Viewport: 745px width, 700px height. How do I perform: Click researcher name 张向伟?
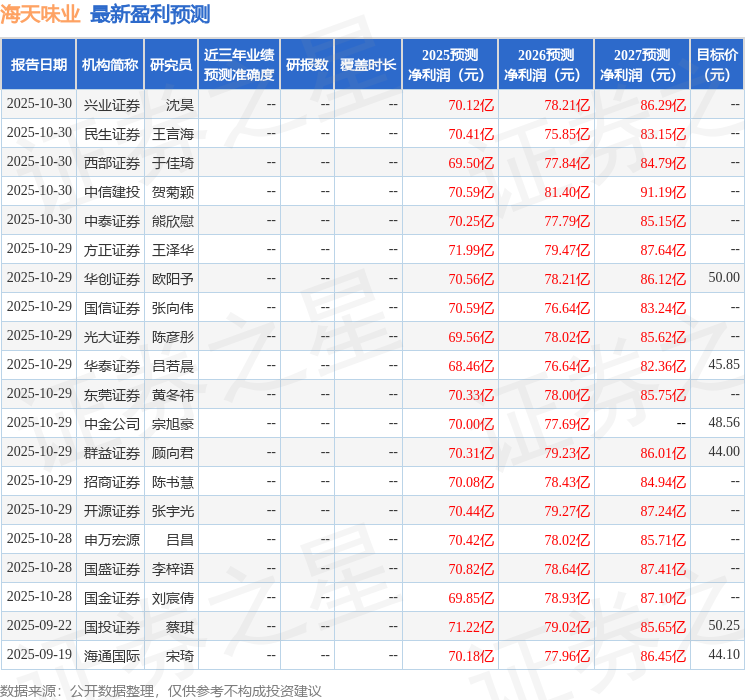point(173,308)
